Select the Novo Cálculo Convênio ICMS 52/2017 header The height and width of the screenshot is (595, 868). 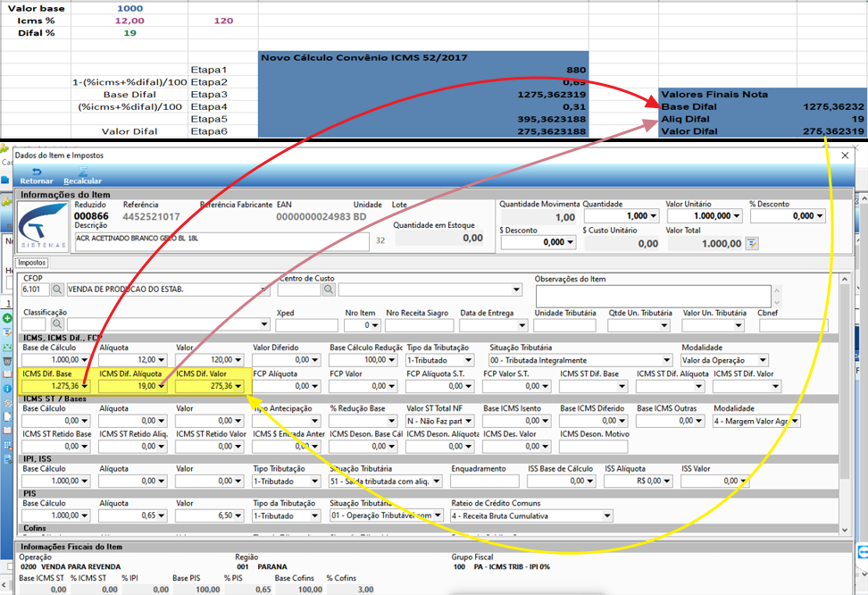click(x=423, y=57)
